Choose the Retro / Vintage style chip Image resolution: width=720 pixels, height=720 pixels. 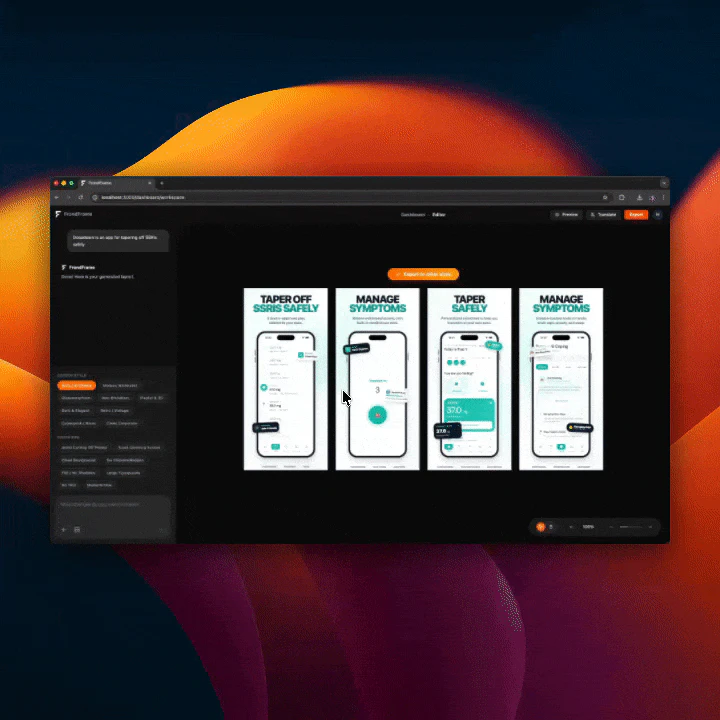click(115, 411)
